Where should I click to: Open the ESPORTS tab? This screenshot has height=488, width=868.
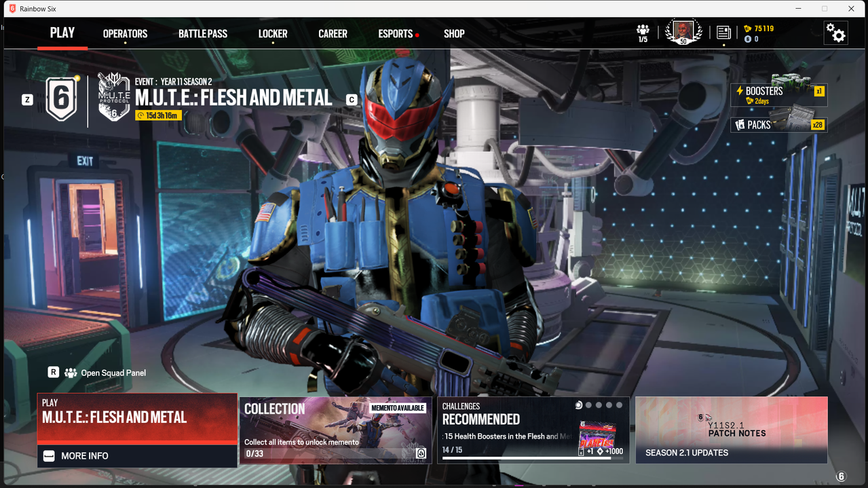396,33
